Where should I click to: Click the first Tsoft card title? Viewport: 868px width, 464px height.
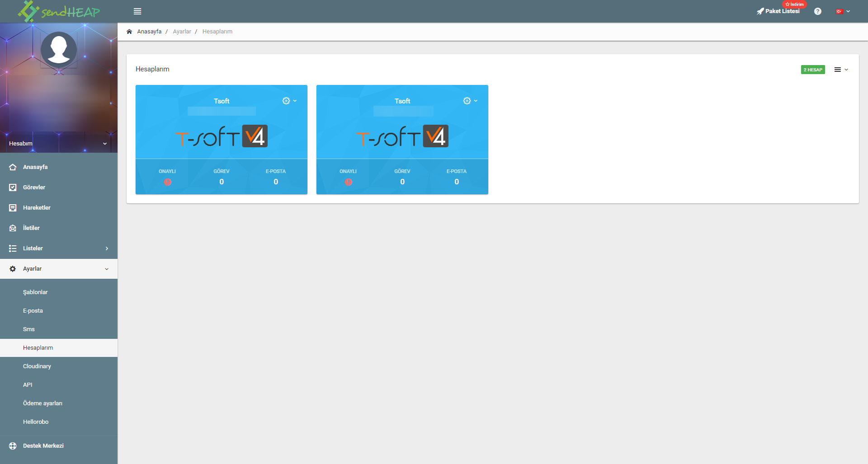click(x=222, y=101)
